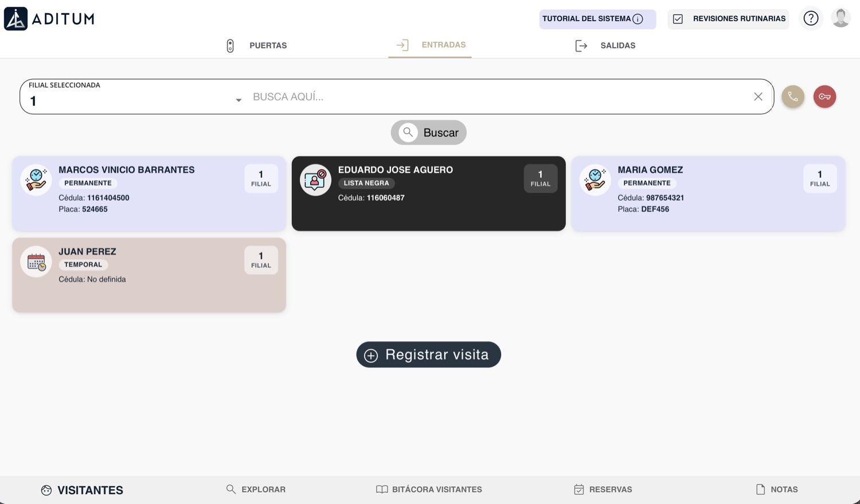Click the Filial badge on Marcos Vinicio Barrantes card
The height and width of the screenshot is (504, 860).
coord(261,179)
